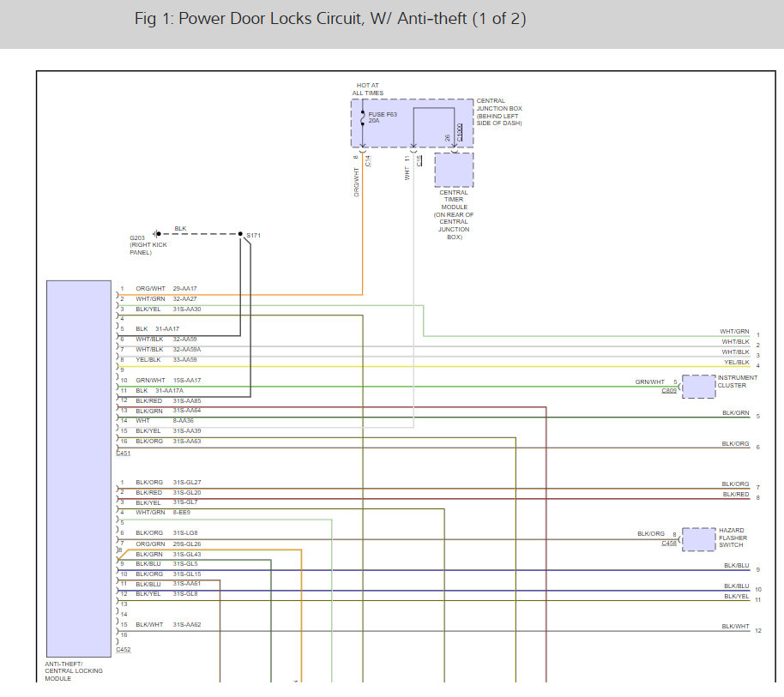Click the C15 connector label
The height and width of the screenshot is (697, 784).
419,159
